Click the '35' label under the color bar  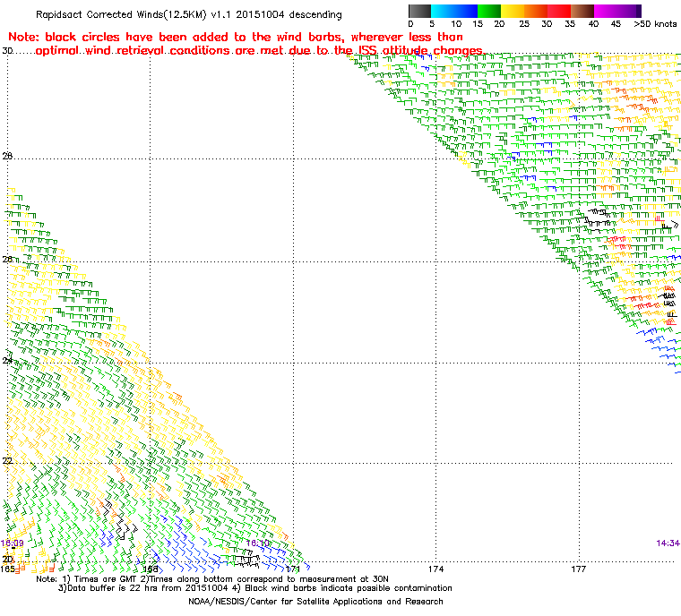[x=570, y=24]
